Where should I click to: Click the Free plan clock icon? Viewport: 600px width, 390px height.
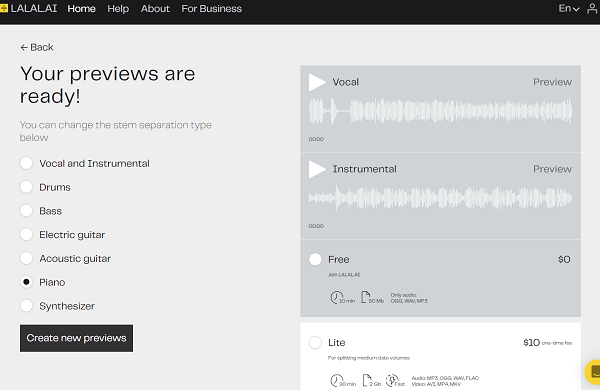click(x=337, y=297)
